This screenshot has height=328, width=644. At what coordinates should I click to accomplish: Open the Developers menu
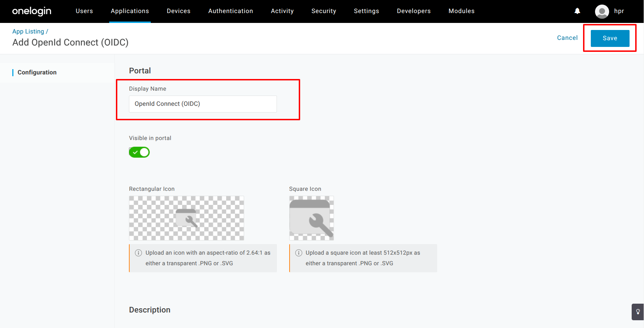click(x=414, y=11)
